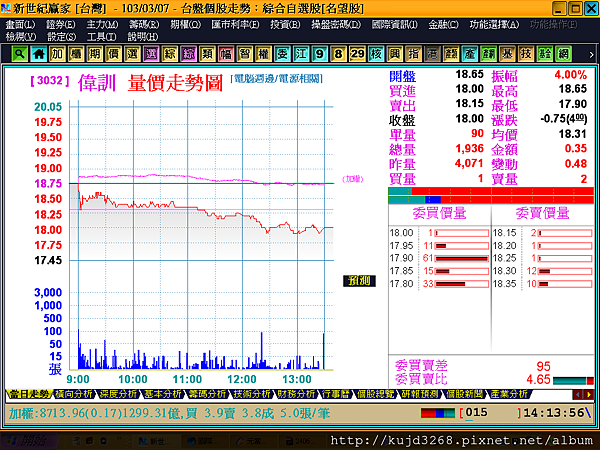The height and width of the screenshot is (450, 600).
Task: Open the 期權(O) menu
Action: (186, 25)
